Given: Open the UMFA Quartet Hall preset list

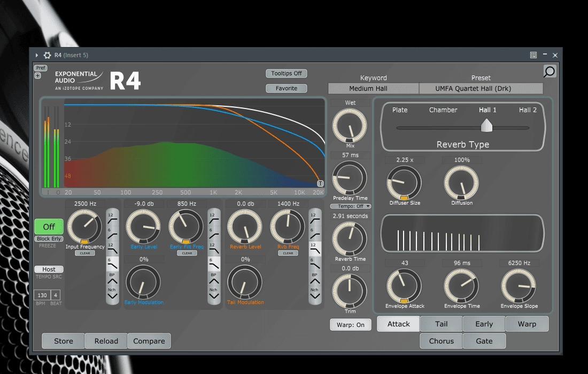Looking at the screenshot, I should click(481, 89).
